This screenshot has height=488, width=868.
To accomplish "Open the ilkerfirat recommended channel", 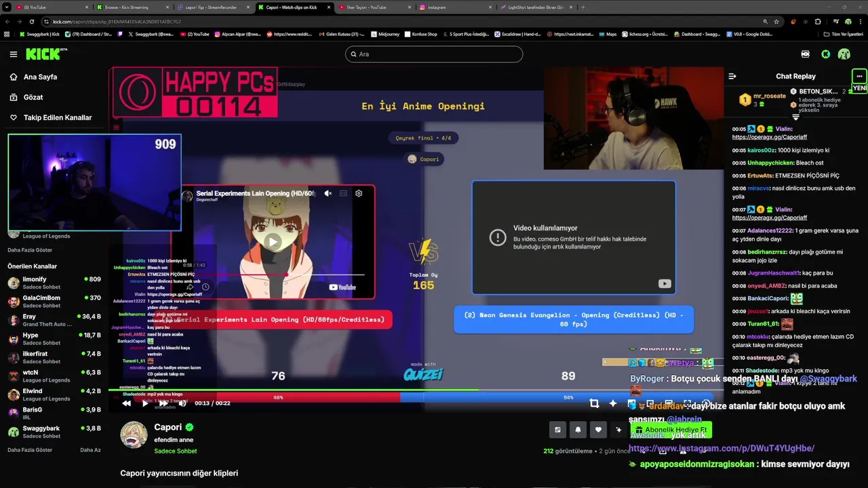I will [x=54, y=357].
